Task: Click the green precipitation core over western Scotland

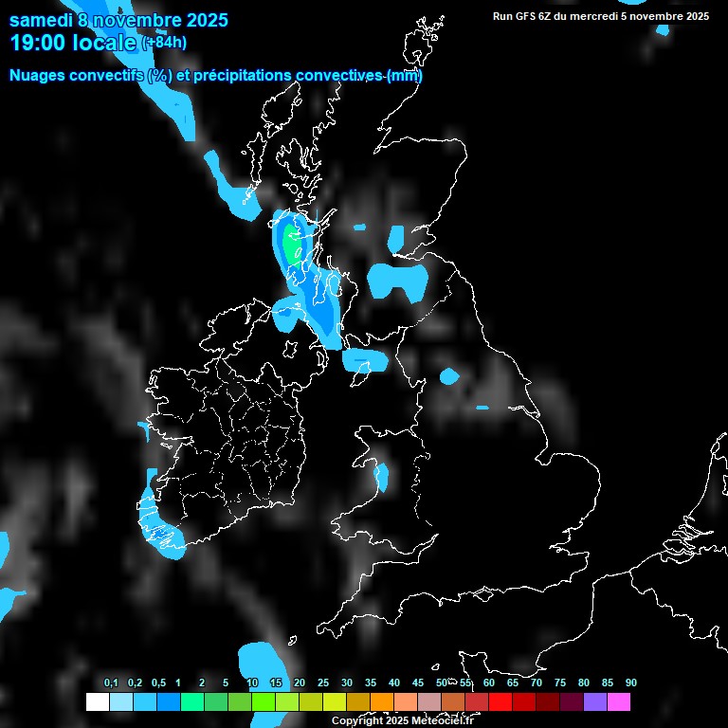Action: [x=292, y=246]
